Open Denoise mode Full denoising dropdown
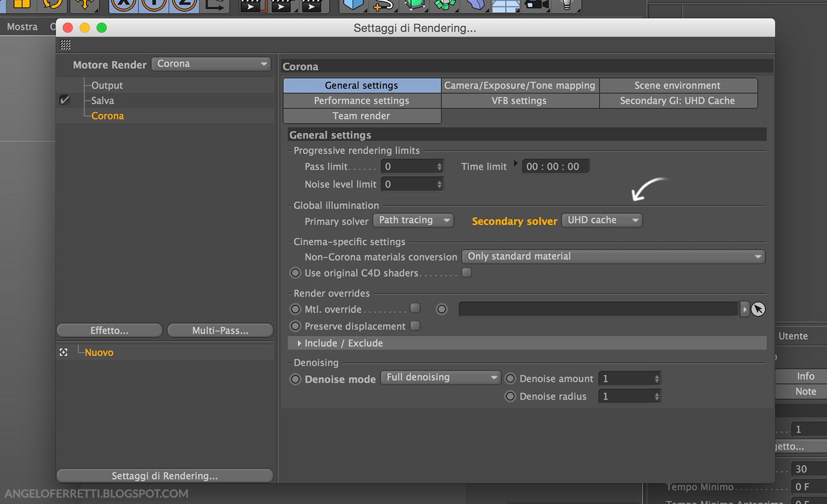The image size is (827, 504). click(441, 377)
